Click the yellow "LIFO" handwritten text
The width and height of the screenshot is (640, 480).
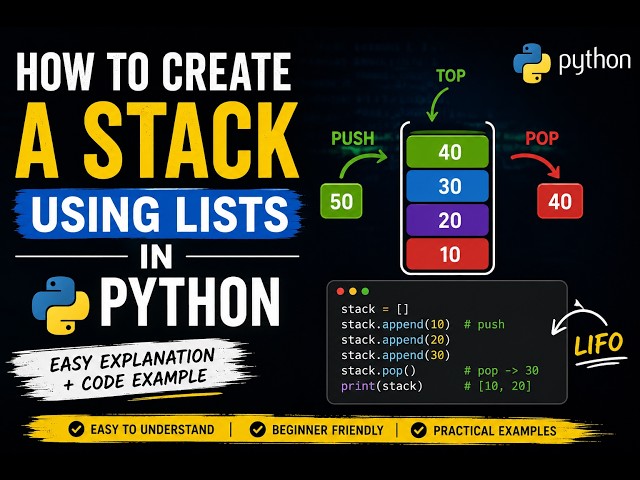tap(598, 344)
